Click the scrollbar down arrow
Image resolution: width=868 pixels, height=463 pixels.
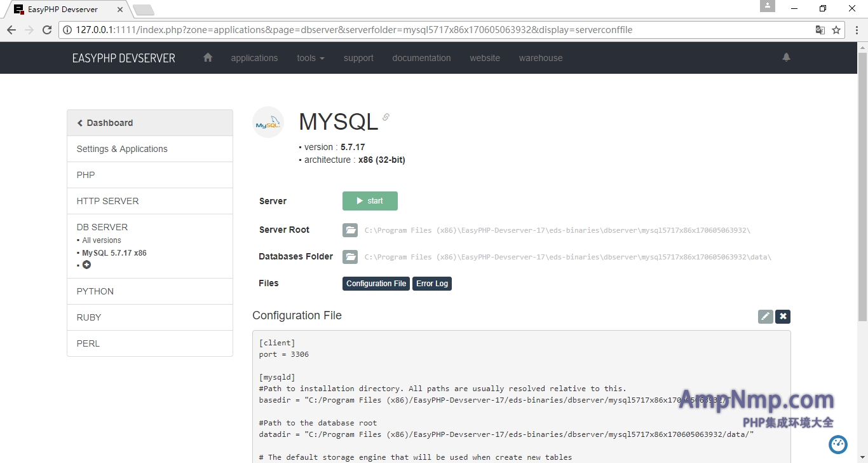click(x=862, y=457)
